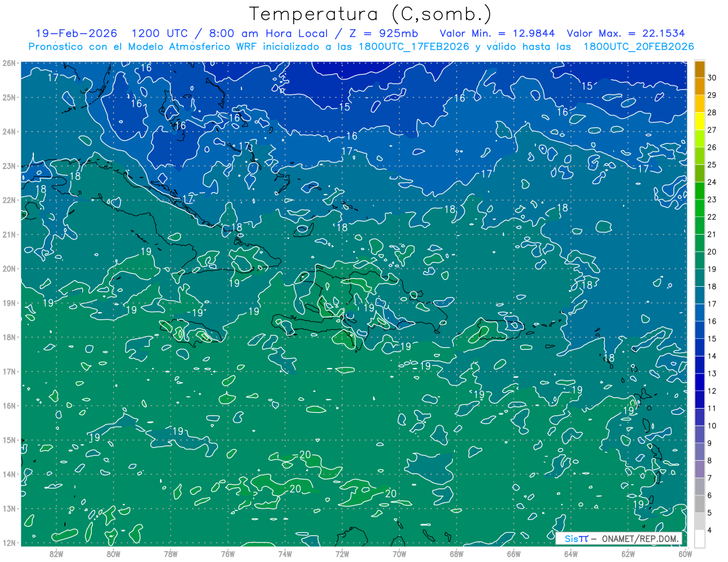This screenshot has height=562, width=728.
Task: Click the 78W longitude axis label
Action: 170,554
